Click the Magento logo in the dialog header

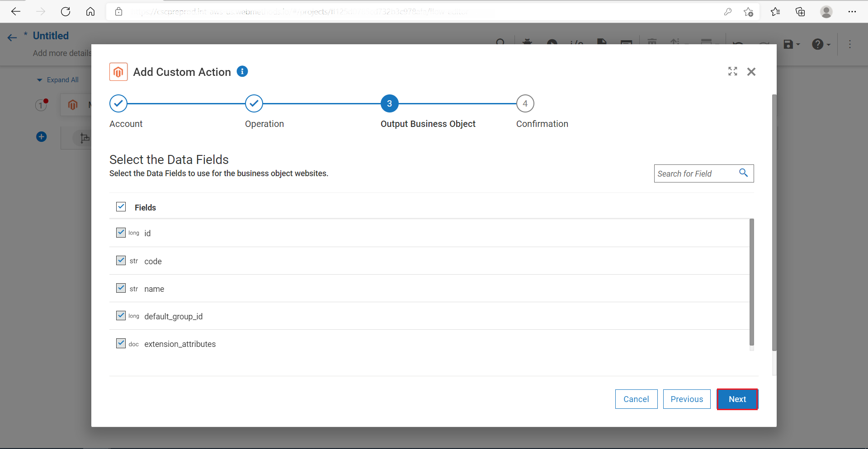118,72
